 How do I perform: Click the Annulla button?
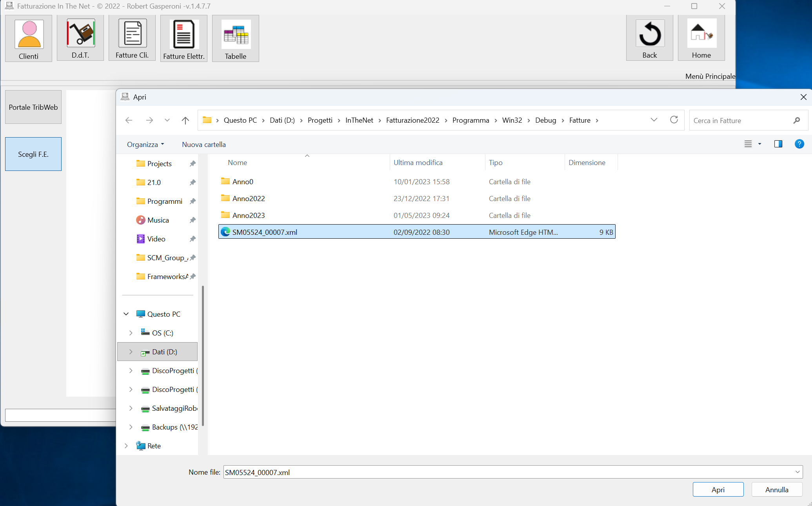(x=777, y=489)
